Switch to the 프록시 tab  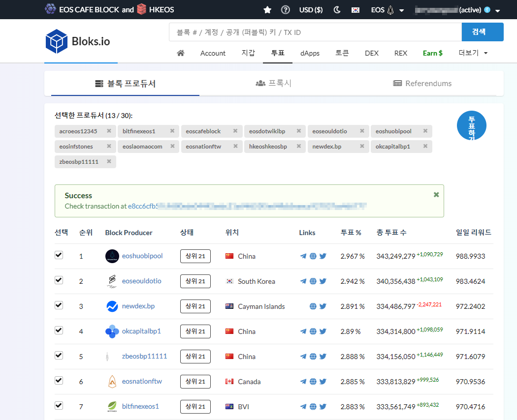pyautogui.click(x=274, y=83)
